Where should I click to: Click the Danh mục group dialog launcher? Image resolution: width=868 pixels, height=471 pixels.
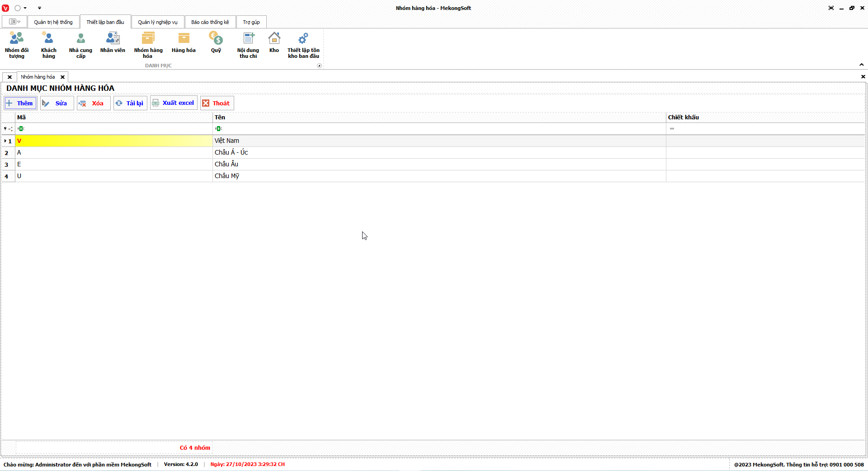point(319,66)
